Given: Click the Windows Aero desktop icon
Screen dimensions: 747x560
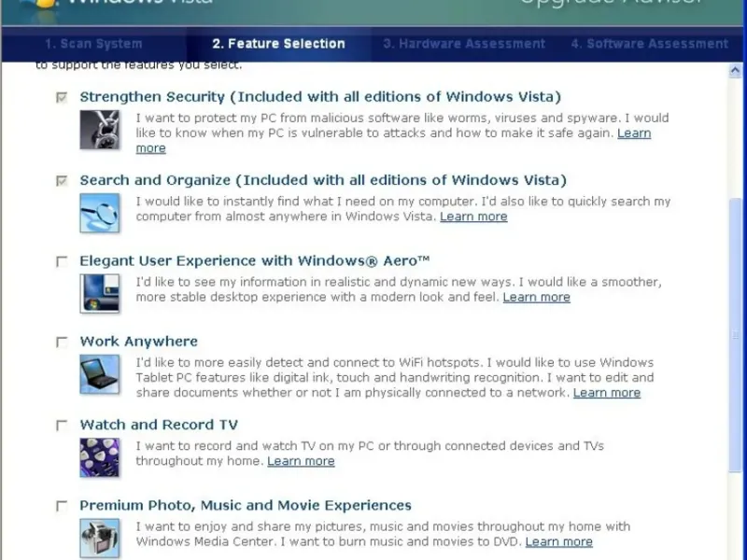Looking at the screenshot, I should pos(100,293).
